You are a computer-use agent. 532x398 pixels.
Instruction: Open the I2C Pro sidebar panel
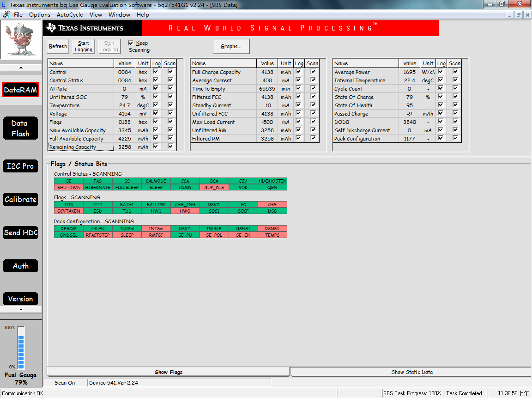(20, 166)
